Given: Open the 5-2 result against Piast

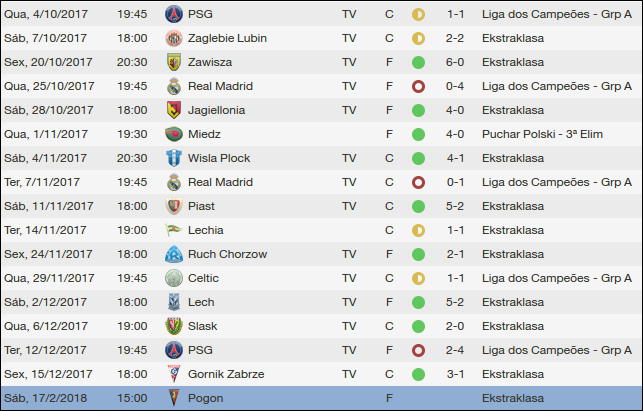Looking at the screenshot, I should [455, 206].
